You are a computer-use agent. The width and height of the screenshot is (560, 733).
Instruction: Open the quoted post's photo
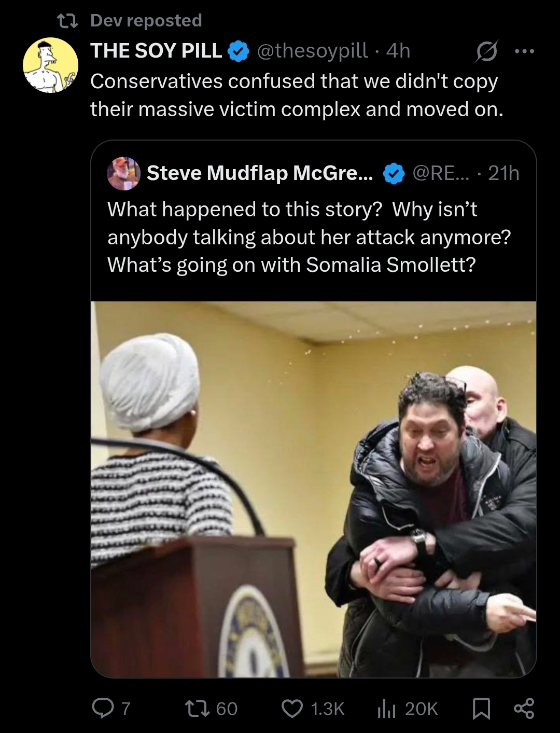(x=314, y=489)
